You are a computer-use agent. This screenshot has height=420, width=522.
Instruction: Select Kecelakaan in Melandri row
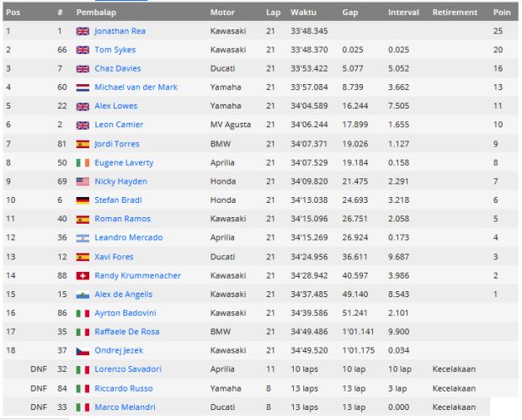454,407
